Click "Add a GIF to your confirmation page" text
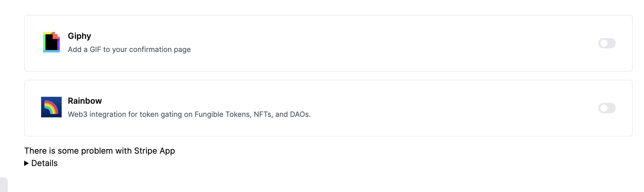 click(x=129, y=49)
